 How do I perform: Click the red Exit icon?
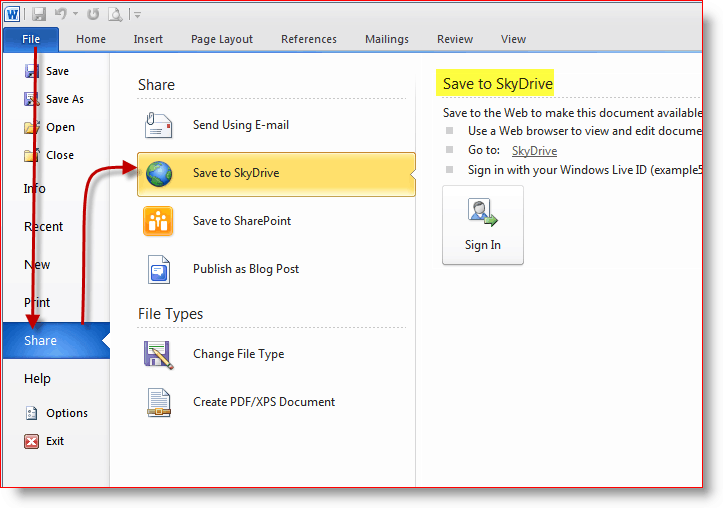[31, 441]
